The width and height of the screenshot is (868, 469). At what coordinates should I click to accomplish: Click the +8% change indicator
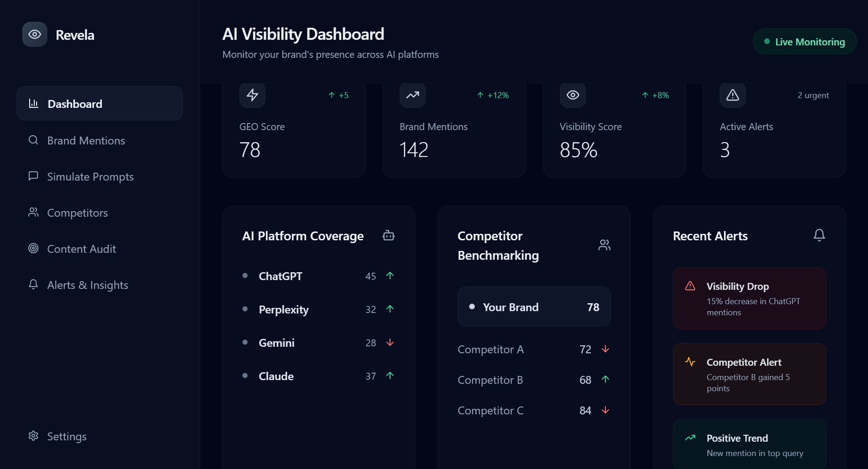pyautogui.click(x=655, y=95)
